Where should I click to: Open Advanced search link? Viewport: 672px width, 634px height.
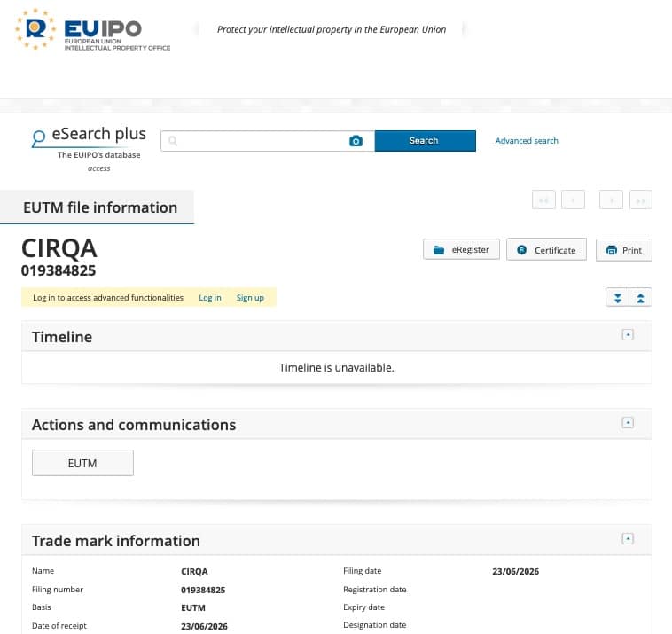pos(527,141)
